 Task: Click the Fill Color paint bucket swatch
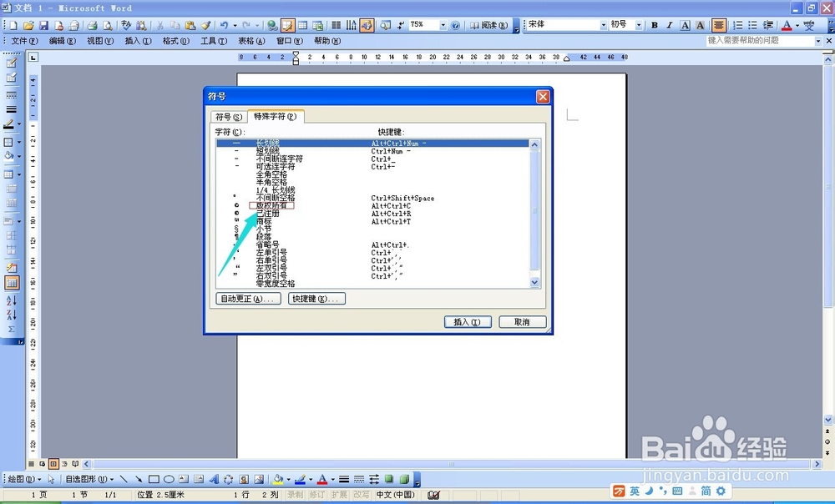(x=278, y=480)
